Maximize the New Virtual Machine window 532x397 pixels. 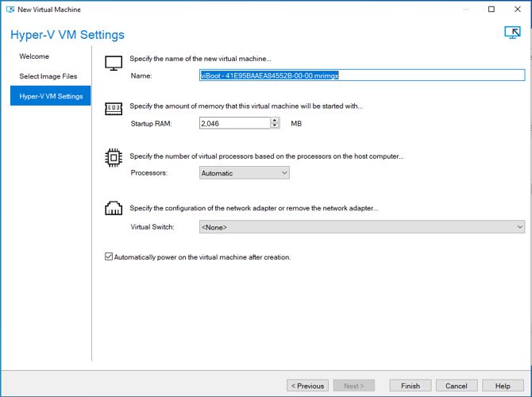click(492, 10)
